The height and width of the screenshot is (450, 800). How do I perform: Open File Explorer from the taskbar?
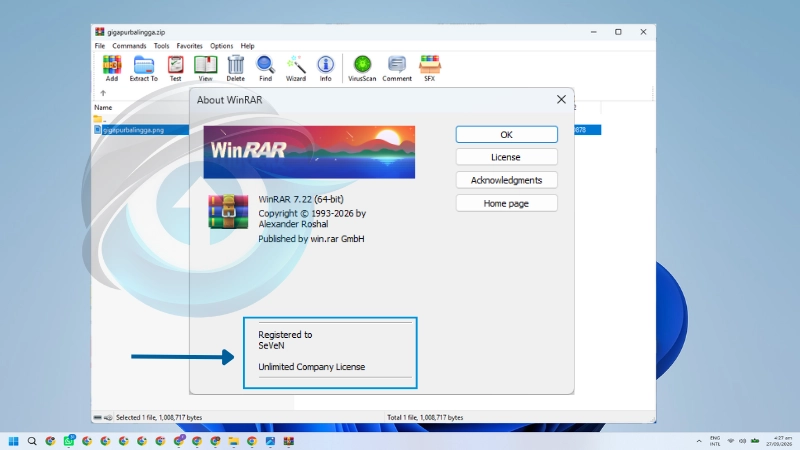(234, 441)
